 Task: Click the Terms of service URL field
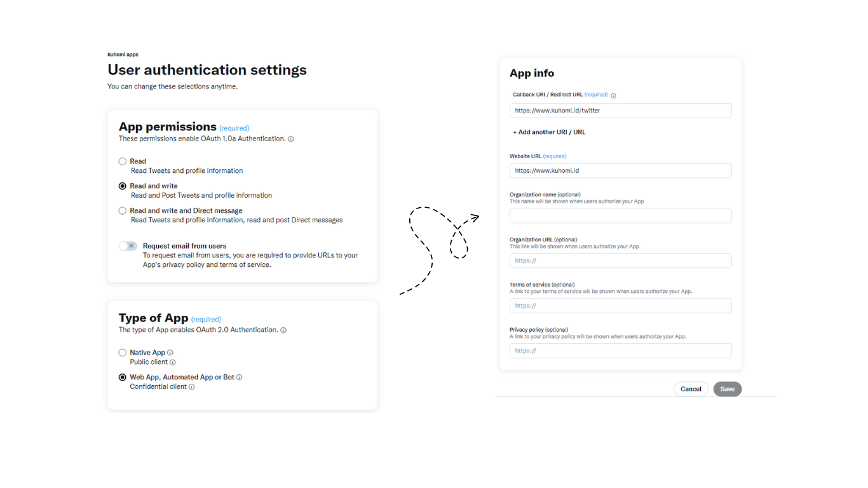click(x=620, y=306)
